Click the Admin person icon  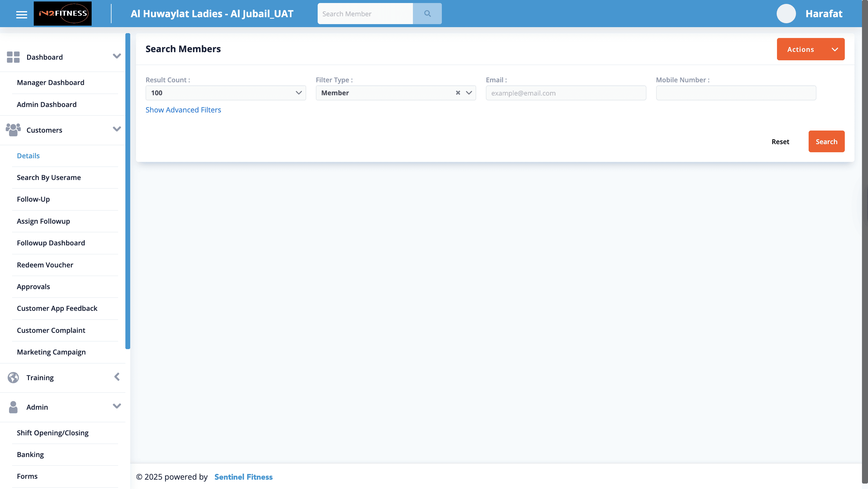(13, 407)
